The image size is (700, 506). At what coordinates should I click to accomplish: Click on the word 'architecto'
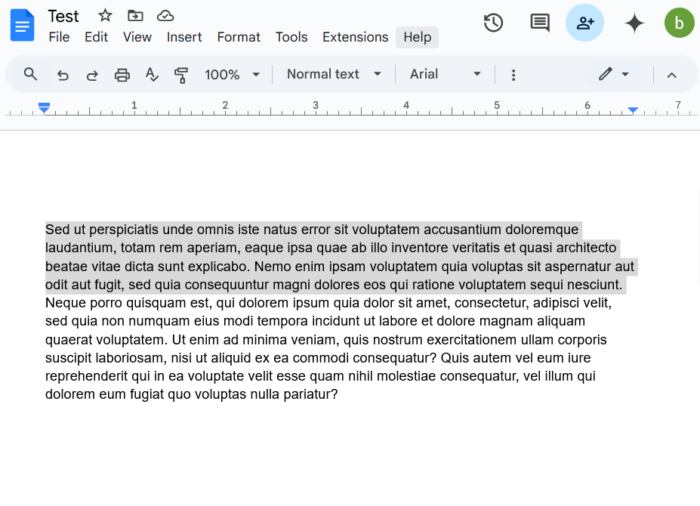[586, 248]
